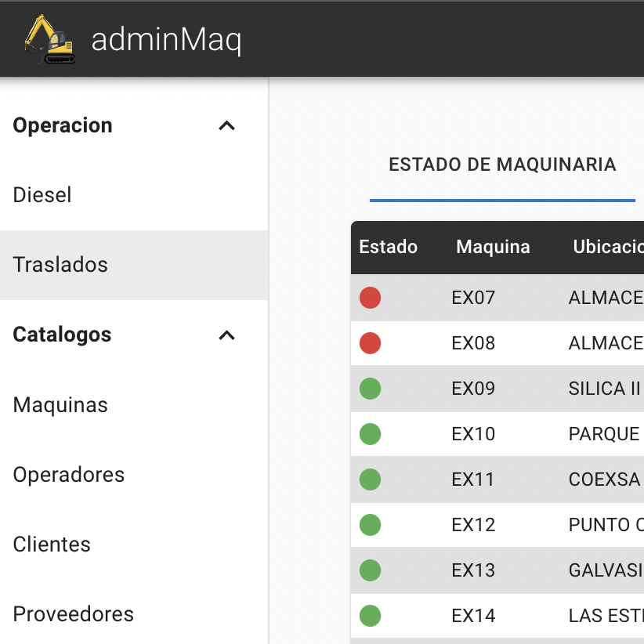Click the Maquina column header
Viewport: 644px width, 644px height.
click(x=493, y=247)
